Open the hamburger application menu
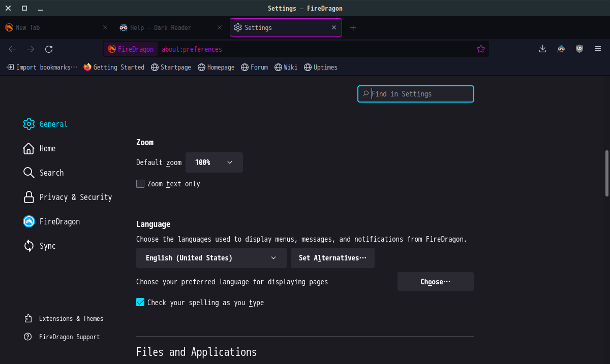 point(598,49)
